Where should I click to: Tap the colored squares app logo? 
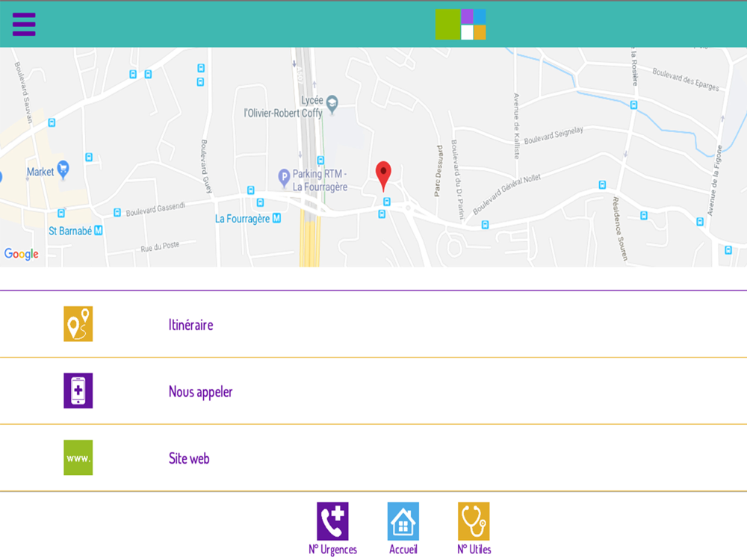(x=460, y=25)
